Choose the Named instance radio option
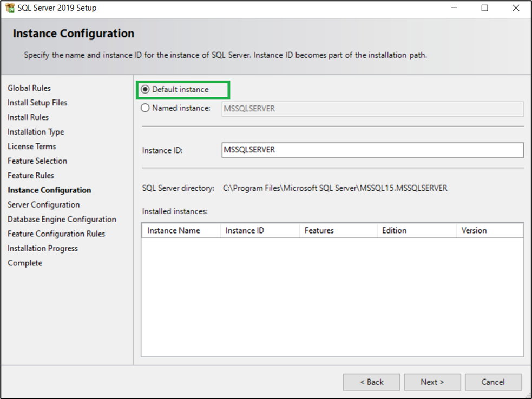Screen dimensions: 532x399 tap(145, 108)
